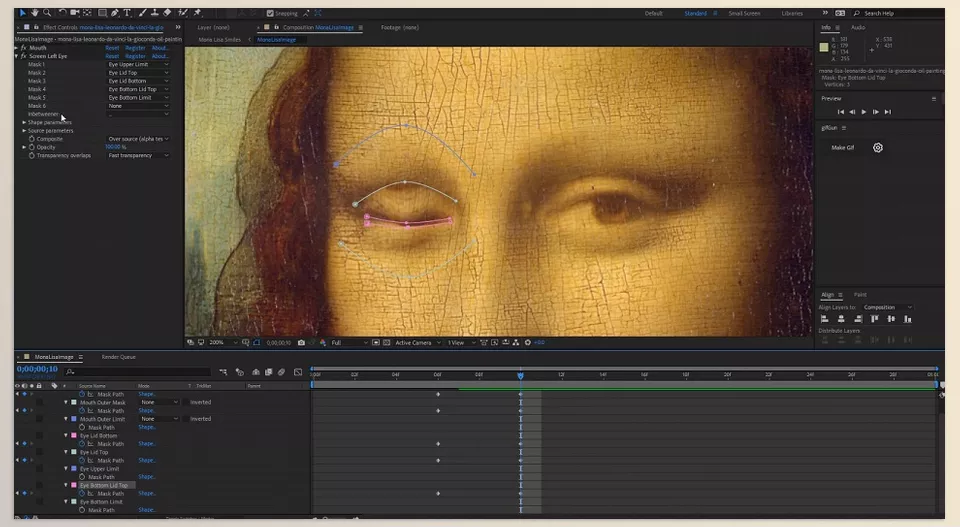Screen dimensions: 960x527
Task: Select the Rotation tool
Action: point(62,13)
